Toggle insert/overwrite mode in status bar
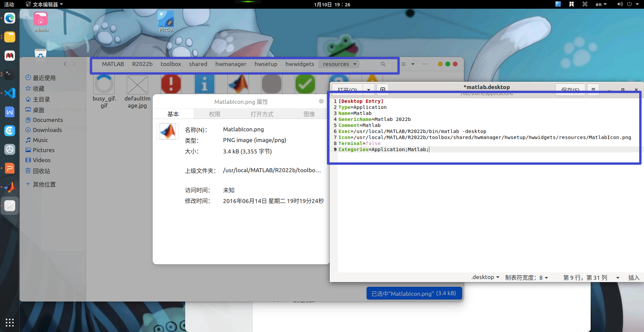The height and width of the screenshot is (332, 644). [634, 277]
